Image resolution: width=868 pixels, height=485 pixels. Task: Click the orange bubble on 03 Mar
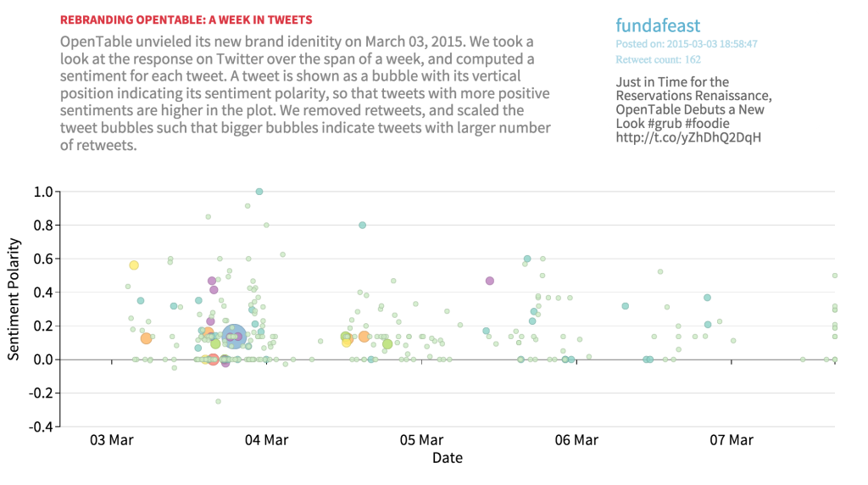[x=146, y=338]
